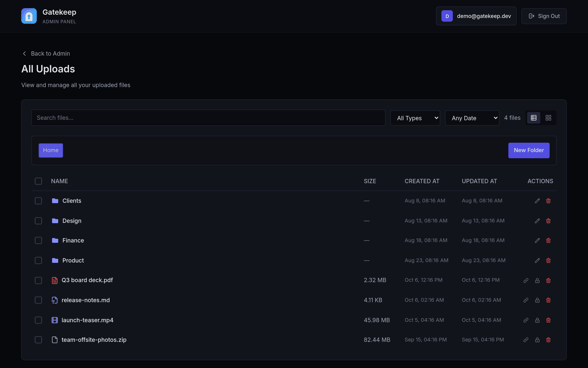Click team-offsite-photos.zip file name
Viewport: 588px width, 368px height.
pos(94,340)
